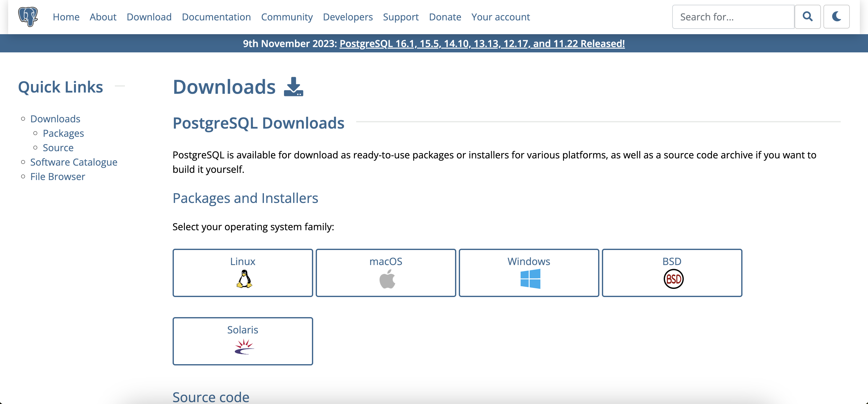Open the Documentation menu item
The height and width of the screenshot is (404, 868).
[x=216, y=17]
